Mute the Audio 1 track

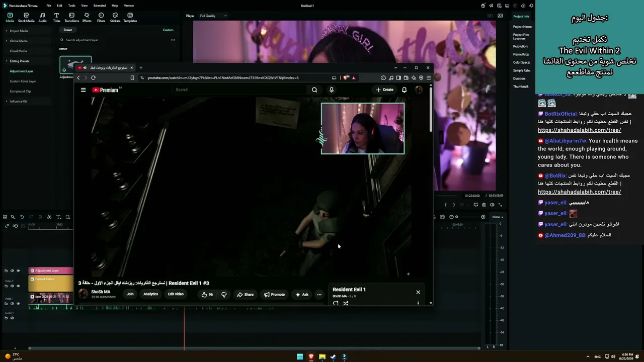click(12, 318)
